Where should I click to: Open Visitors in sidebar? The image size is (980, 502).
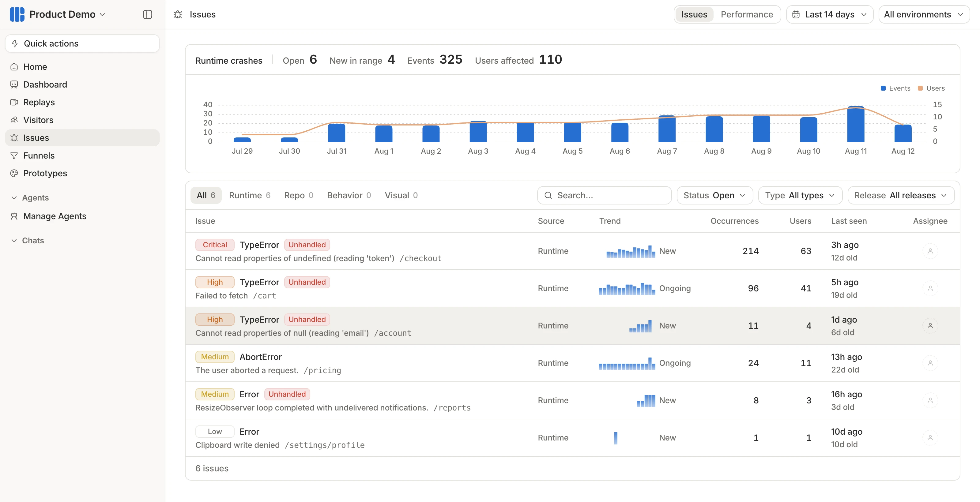point(82,120)
